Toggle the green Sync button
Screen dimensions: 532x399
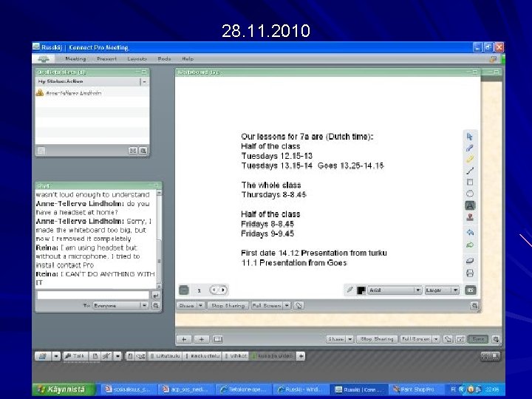(478, 339)
